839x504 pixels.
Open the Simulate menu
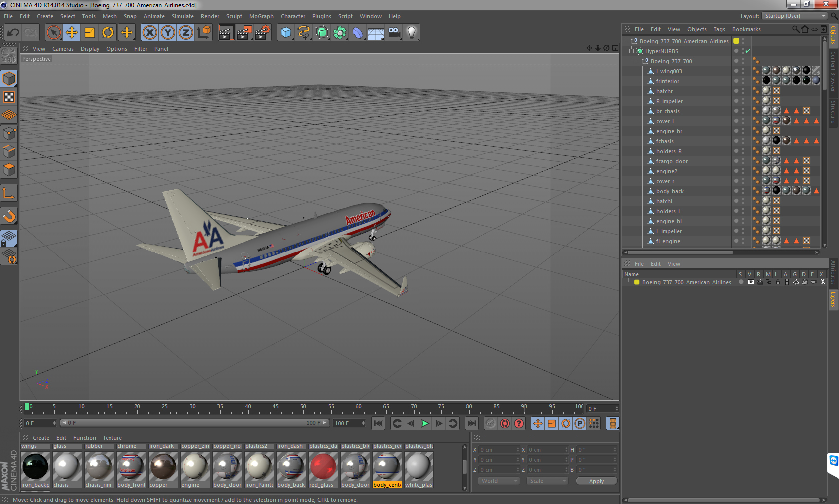183,16
